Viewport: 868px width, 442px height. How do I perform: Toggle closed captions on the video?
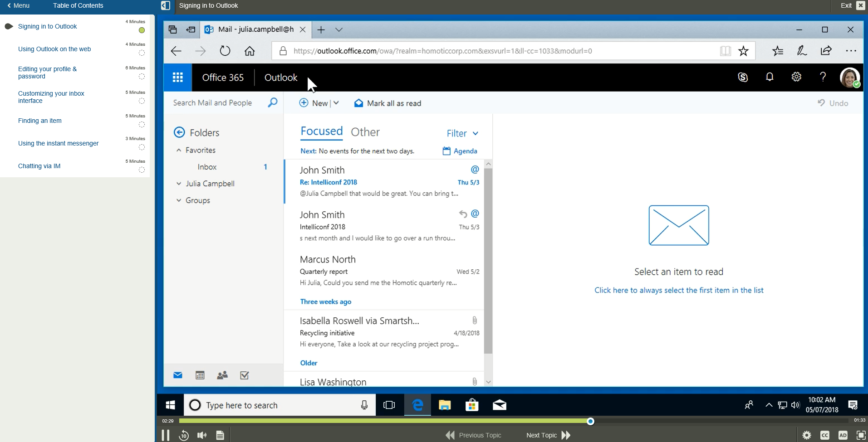pyautogui.click(x=824, y=435)
